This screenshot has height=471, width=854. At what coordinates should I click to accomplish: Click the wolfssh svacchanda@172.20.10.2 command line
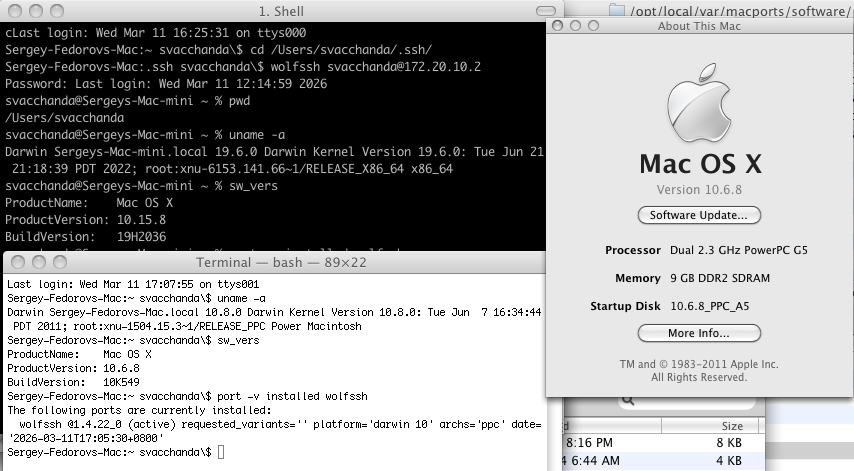tap(243, 67)
